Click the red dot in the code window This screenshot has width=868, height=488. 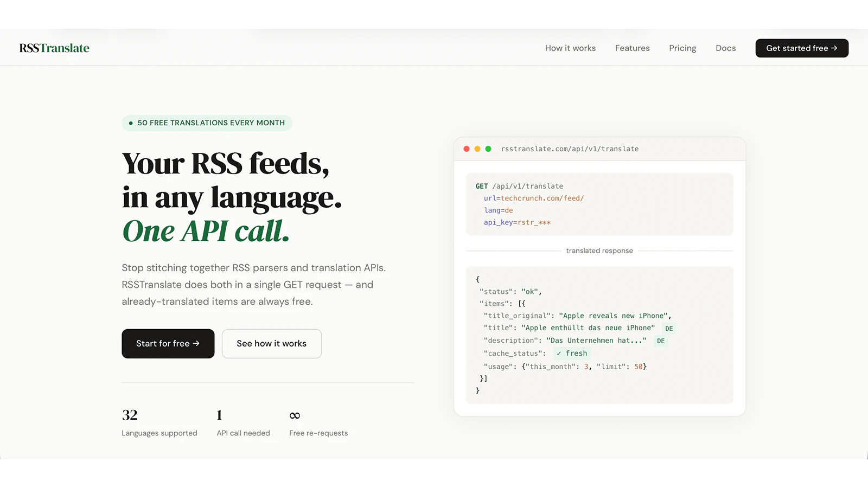[467, 149]
